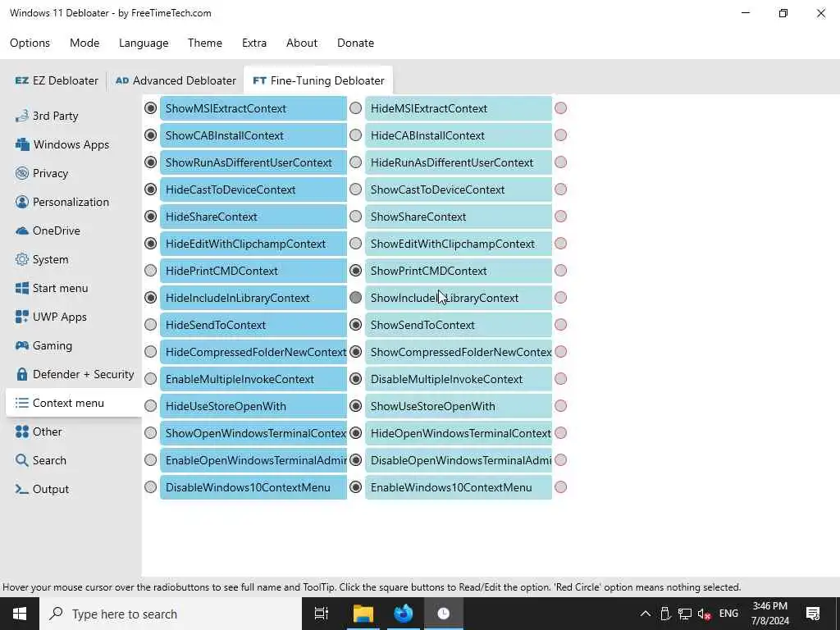Click the taskbar search box
This screenshot has width=840, height=630.
click(x=171, y=614)
